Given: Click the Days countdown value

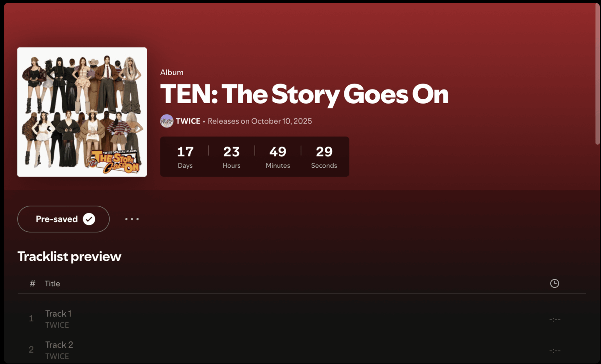Looking at the screenshot, I should click(x=185, y=152).
